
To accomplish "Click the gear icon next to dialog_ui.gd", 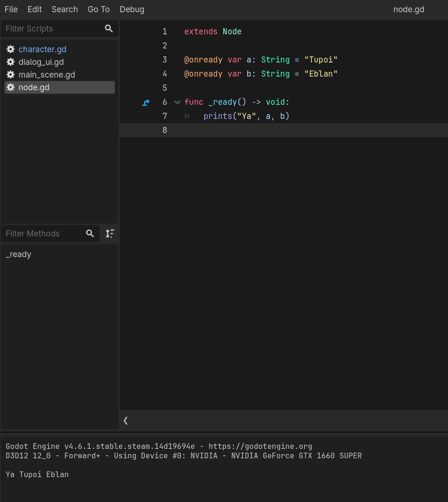I will (x=10, y=62).
